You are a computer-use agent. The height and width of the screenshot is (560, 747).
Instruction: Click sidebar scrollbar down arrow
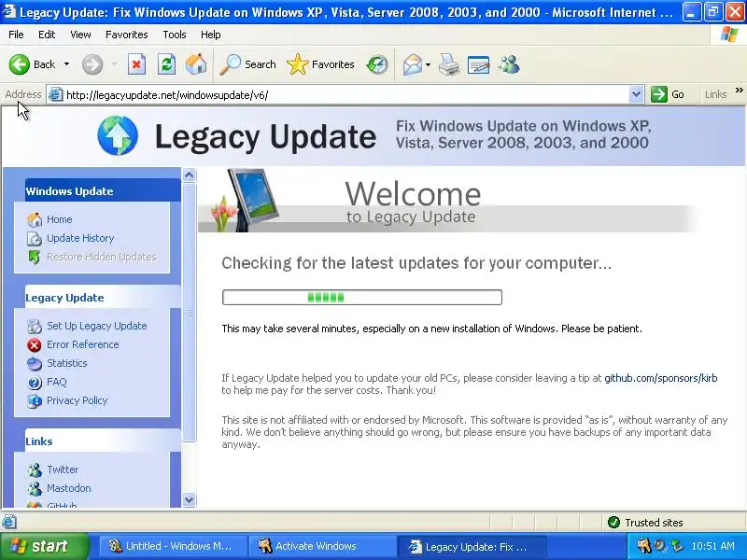(189, 500)
